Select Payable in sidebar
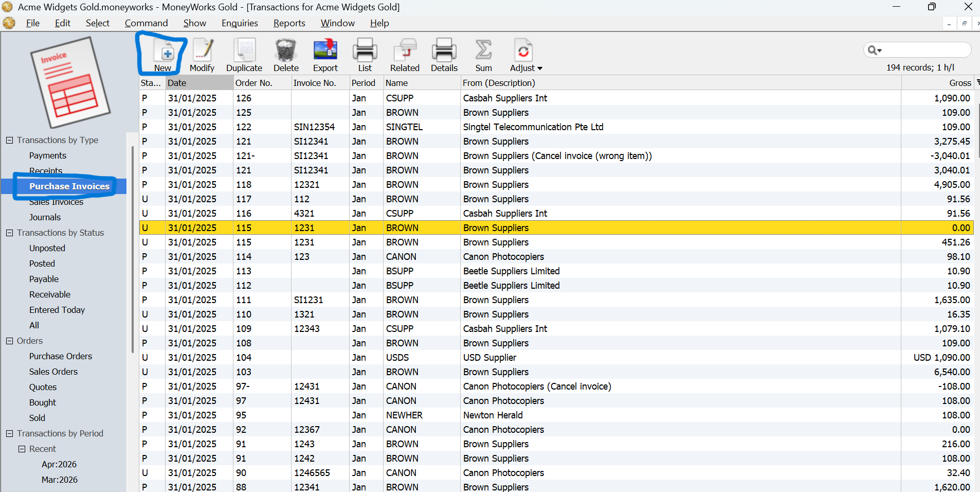Screen dimensions: 980x492 click(44, 279)
